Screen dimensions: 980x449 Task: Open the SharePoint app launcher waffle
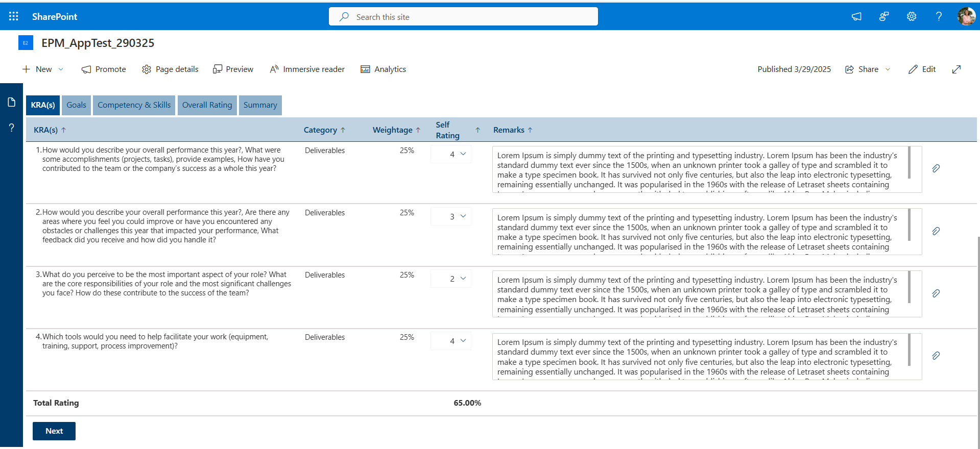[x=14, y=16]
